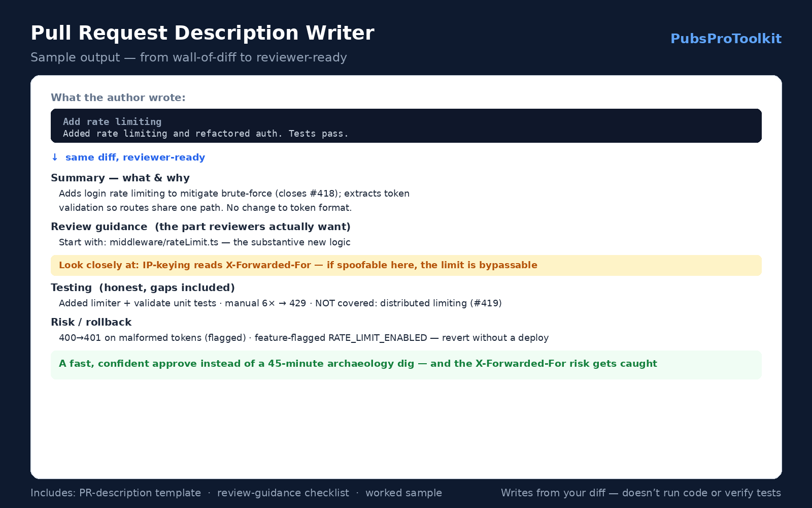
Task: Click the 'Adds login rate limiting' summary line
Action: coord(234,194)
